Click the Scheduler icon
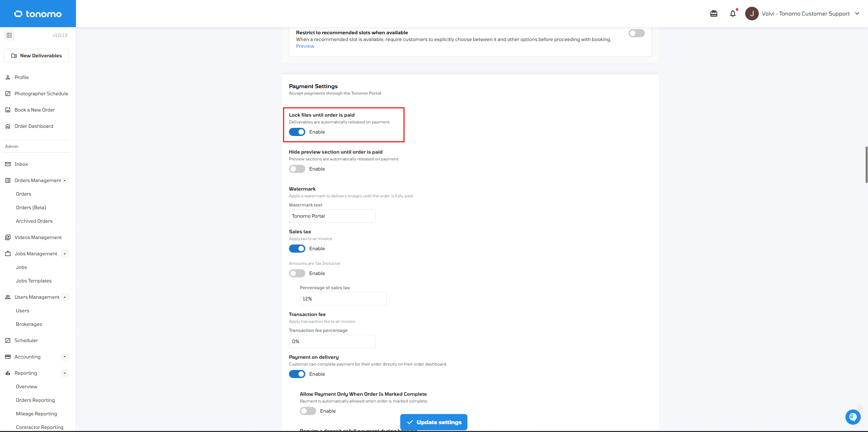Screen dimensions: 868x432 click(x=8, y=340)
